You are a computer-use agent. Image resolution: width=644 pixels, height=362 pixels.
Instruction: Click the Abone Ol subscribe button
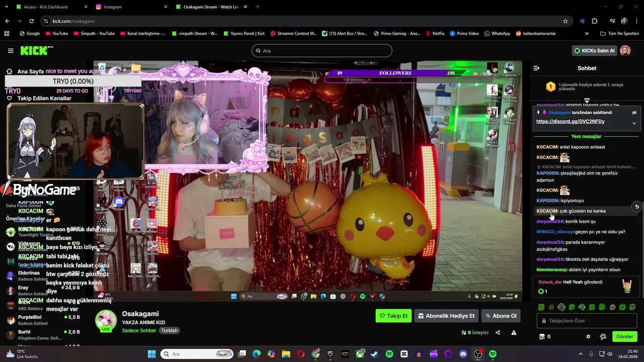click(501, 316)
